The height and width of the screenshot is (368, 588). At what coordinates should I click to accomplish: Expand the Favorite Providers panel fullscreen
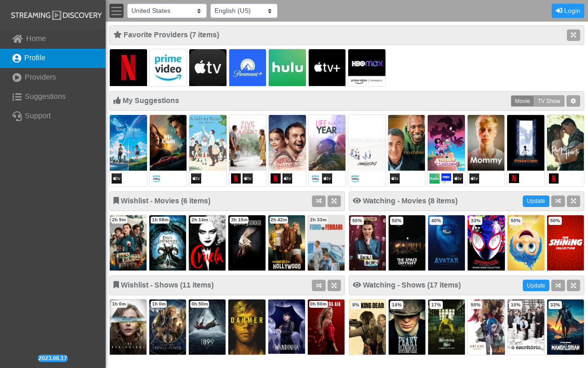[x=573, y=35]
